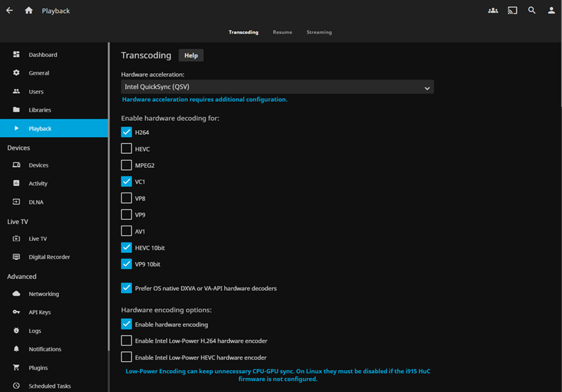Screen dimensions: 562x392
Task: Open Hardware acceleration dropdown
Action: click(277, 87)
